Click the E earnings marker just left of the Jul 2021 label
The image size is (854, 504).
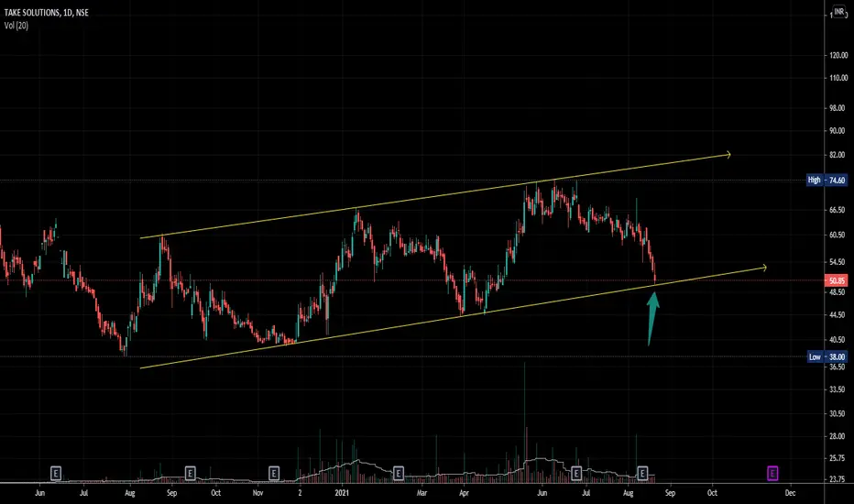click(576, 473)
